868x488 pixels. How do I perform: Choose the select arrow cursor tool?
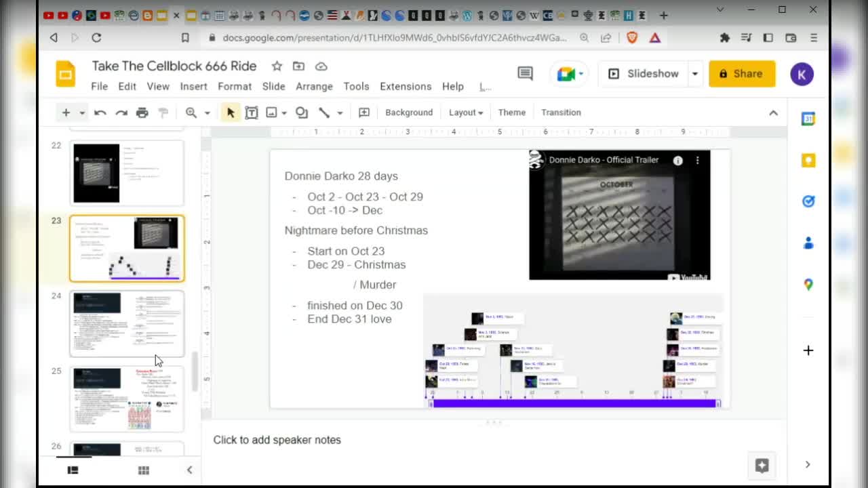tap(231, 113)
